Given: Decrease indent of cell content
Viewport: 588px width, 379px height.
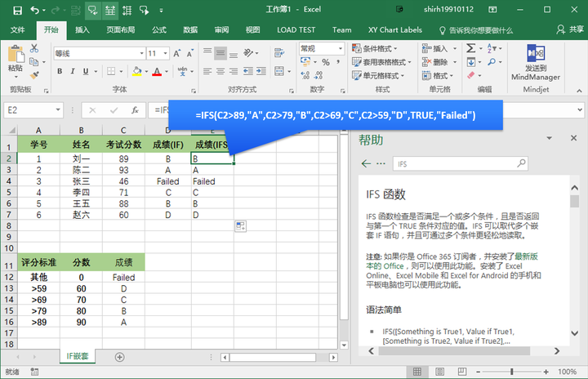Looking at the screenshot, I should [x=248, y=71].
